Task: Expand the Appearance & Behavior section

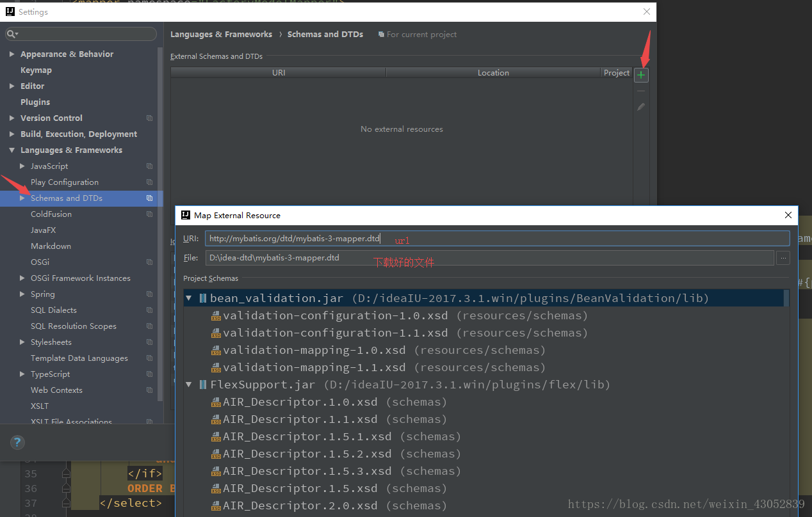Action: click(12, 54)
